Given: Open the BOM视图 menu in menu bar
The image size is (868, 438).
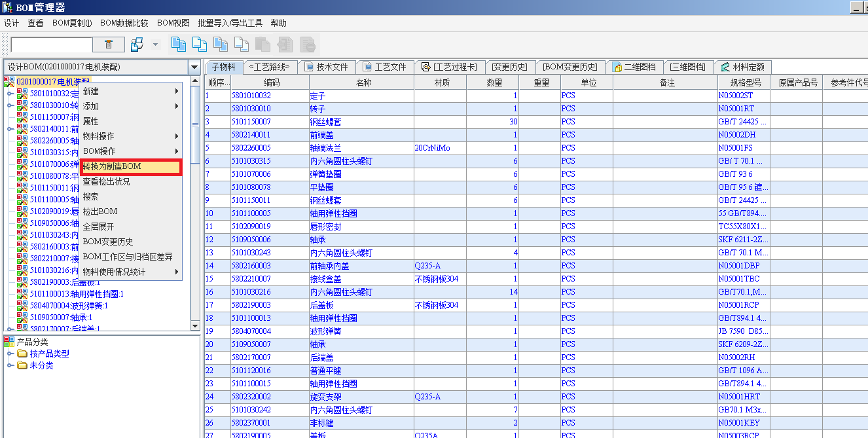Looking at the screenshot, I should point(173,23).
